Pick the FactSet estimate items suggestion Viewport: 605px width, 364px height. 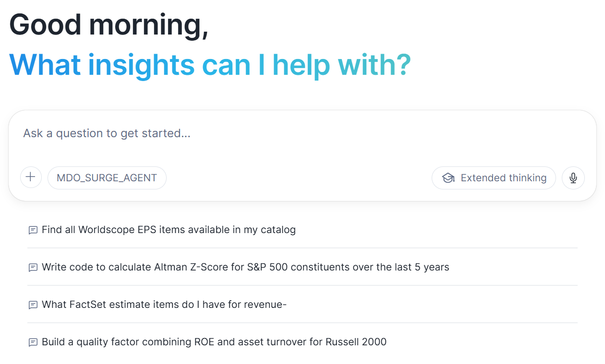[164, 305]
